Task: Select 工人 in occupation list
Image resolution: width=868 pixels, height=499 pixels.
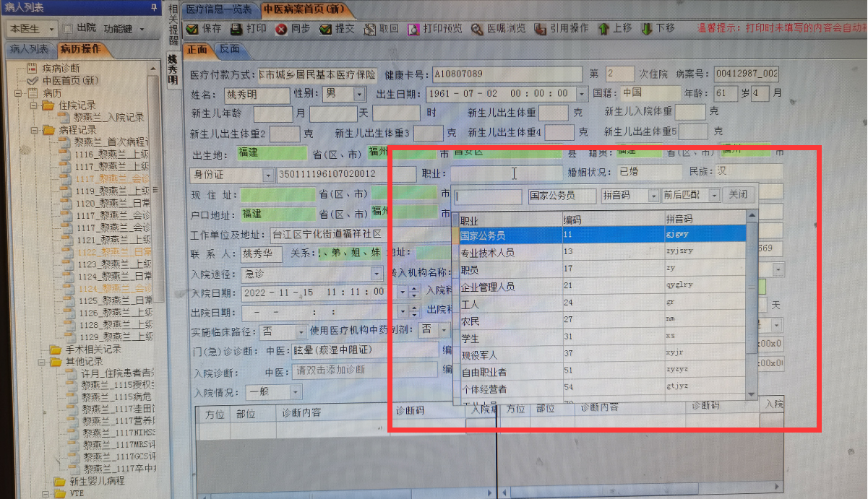Action: point(601,304)
